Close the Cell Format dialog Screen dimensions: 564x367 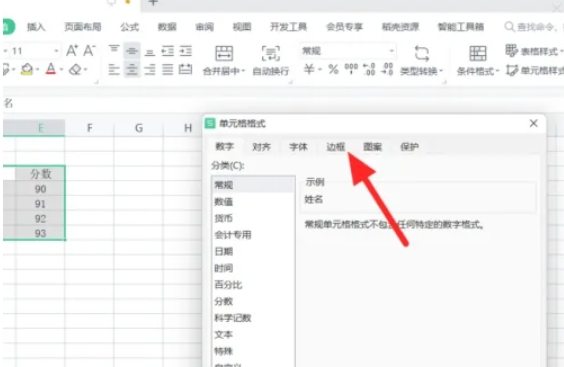tap(533, 123)
